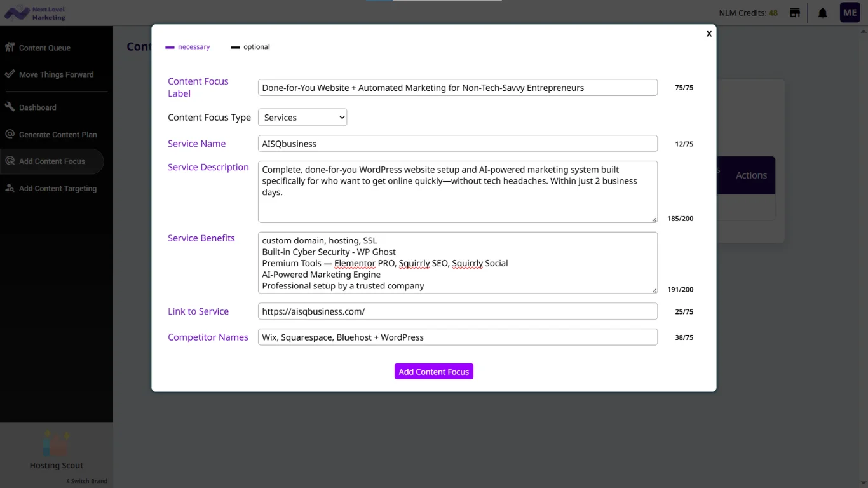Click the Switch Brand link
Viewport: 868px width, 488px height.
tap(88, 481)
